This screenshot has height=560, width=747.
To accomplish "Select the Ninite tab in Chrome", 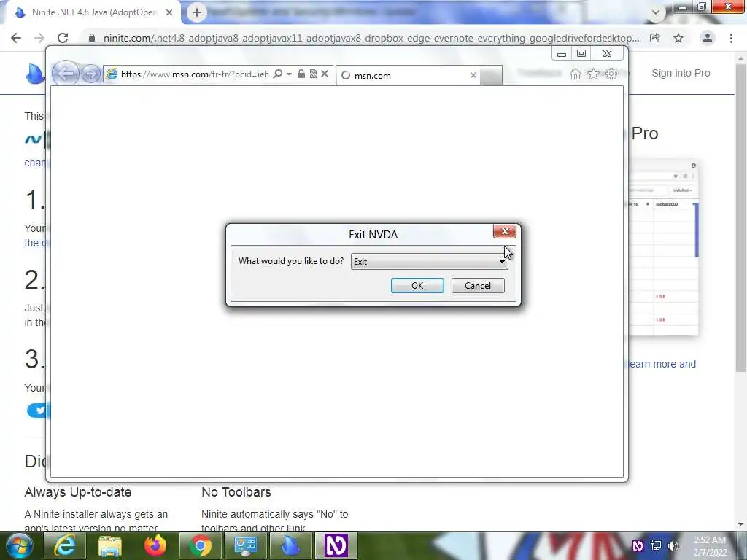I will pos(93,12).
